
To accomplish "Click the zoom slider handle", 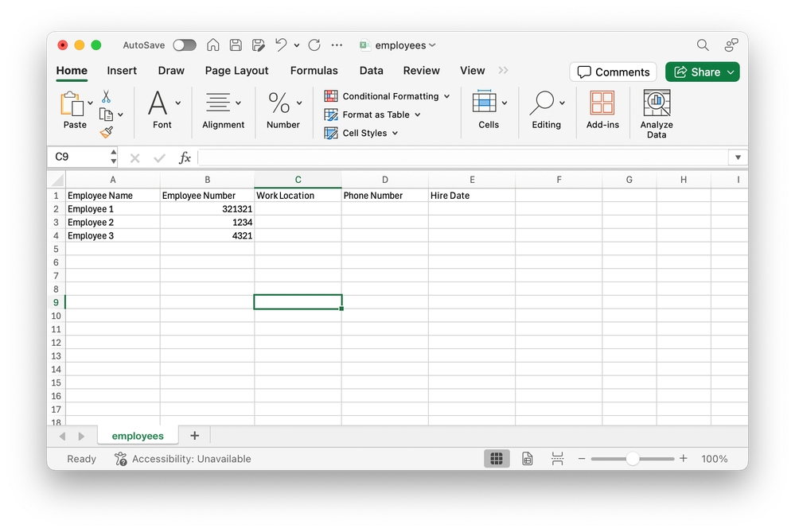I will [633, 459].
